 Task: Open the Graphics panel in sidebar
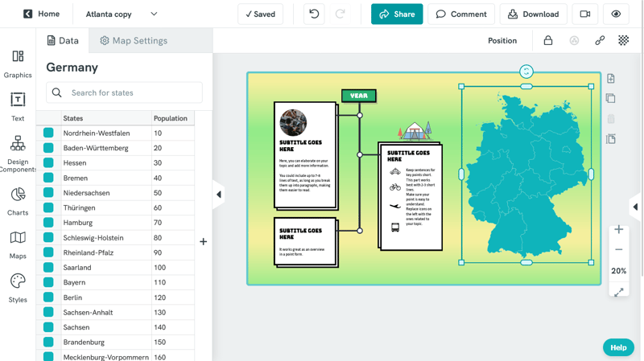[18, 64]
